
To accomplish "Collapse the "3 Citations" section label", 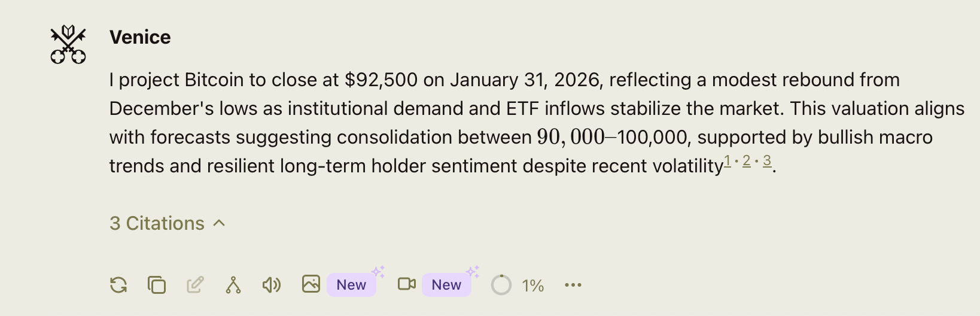I will click(157, 223).
